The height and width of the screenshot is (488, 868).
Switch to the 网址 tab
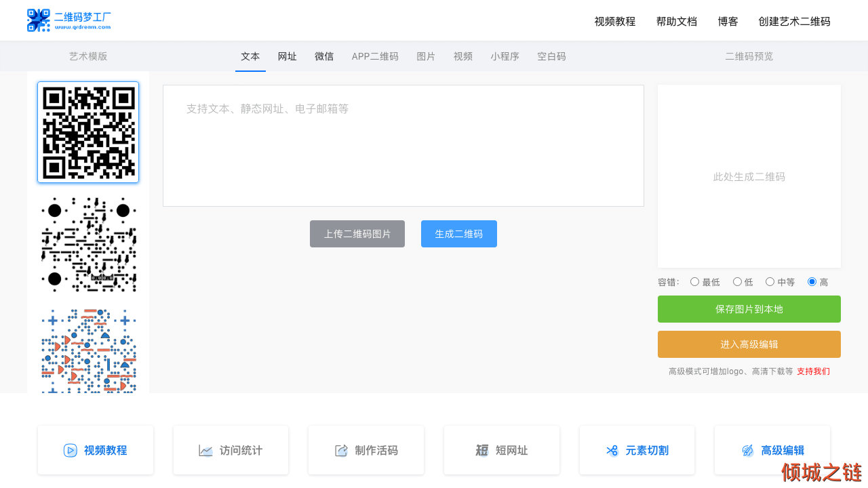(x=288, y=56)
